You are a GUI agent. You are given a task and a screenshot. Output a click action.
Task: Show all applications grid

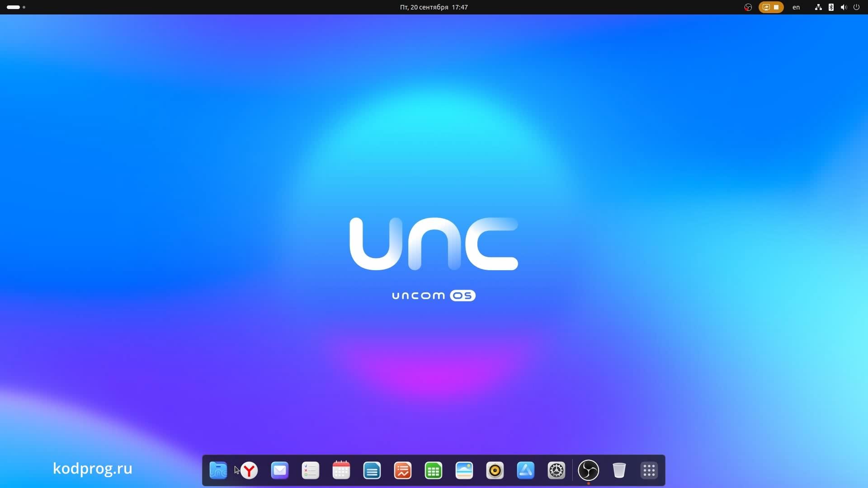coord(649,470)
